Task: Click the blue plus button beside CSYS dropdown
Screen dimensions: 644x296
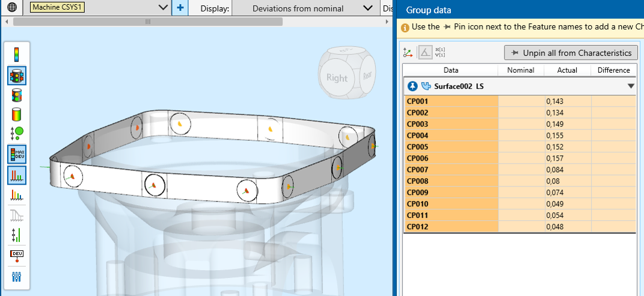Action: (180, 7)
